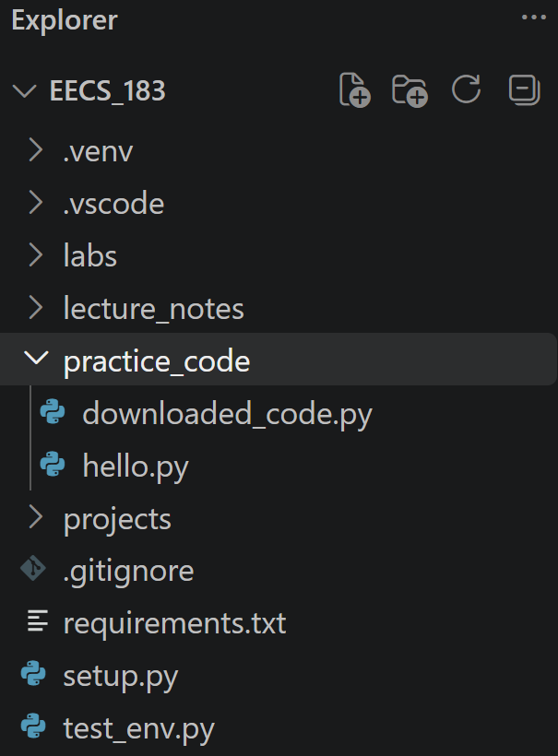
Task: Collapse the practice_code folder chevron
Action: point(36,359)
